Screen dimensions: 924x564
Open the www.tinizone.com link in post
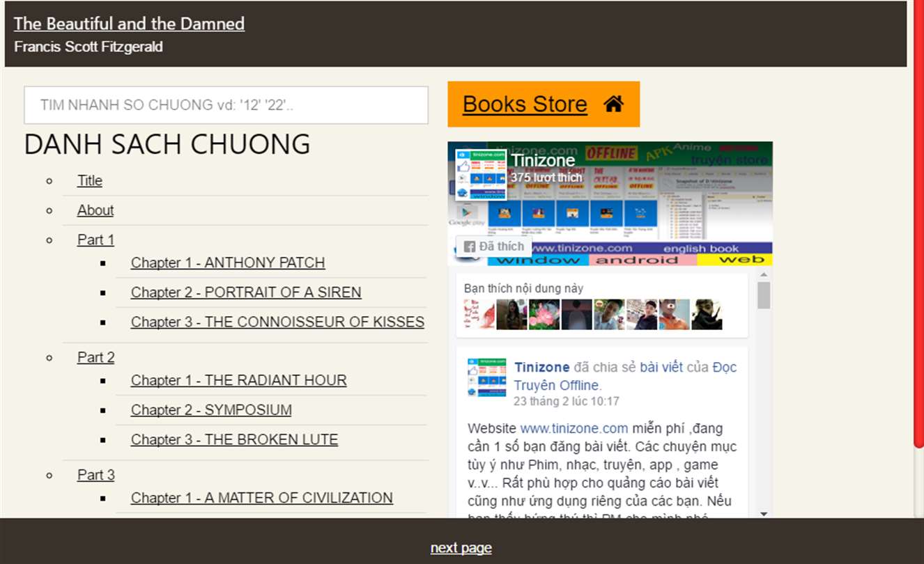coord(574,428)
